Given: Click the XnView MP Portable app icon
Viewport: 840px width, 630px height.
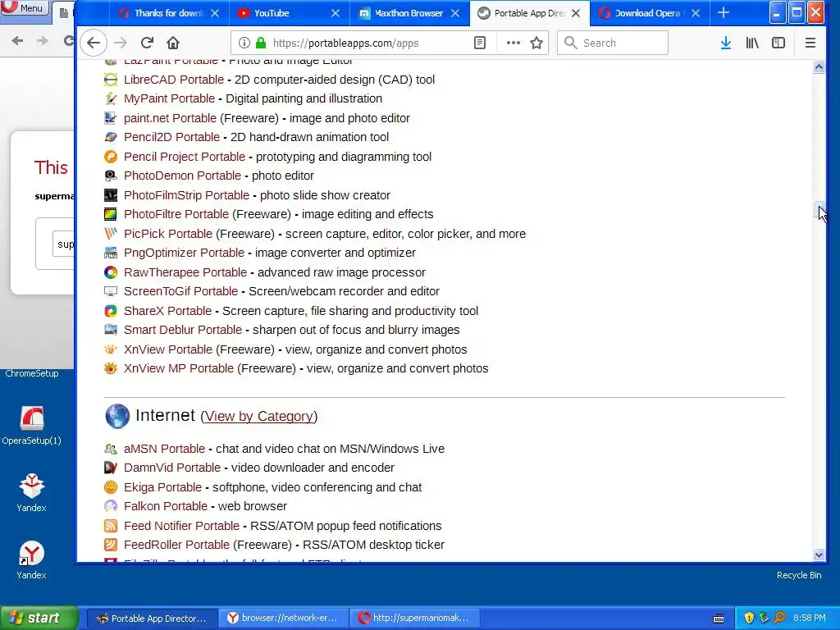Looking at the screenshot, I should click(111, 368).
